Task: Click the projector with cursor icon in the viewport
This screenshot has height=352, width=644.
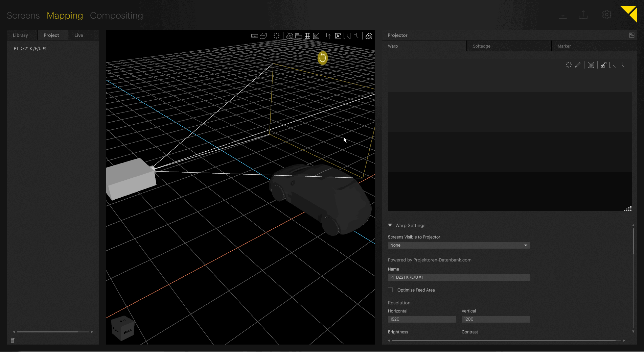Action: tap(369, 36)
